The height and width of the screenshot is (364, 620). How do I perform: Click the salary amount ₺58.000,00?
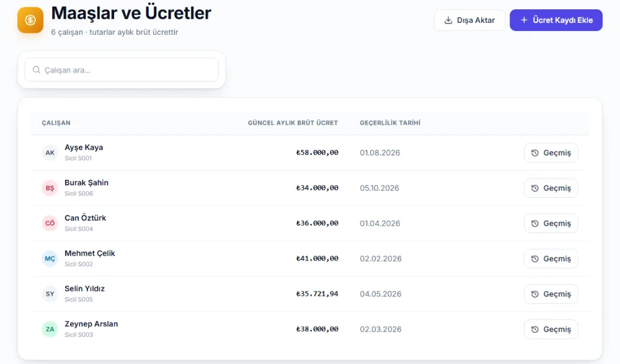pos(317,153)
